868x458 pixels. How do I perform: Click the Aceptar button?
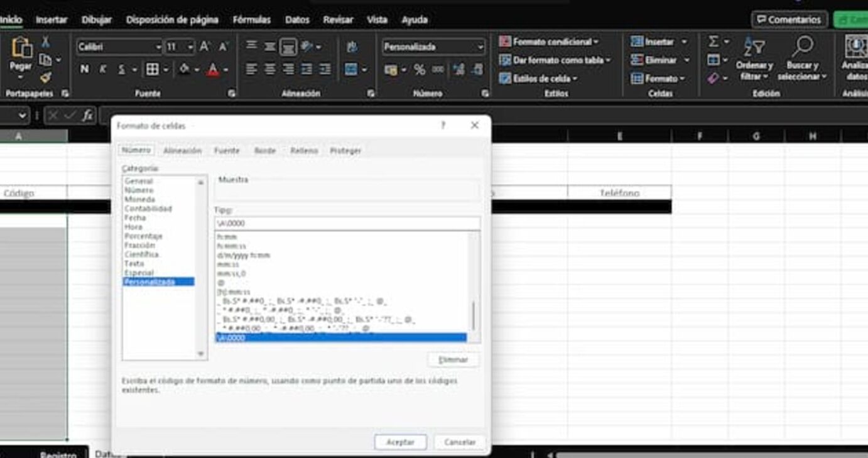coord(400,442)
